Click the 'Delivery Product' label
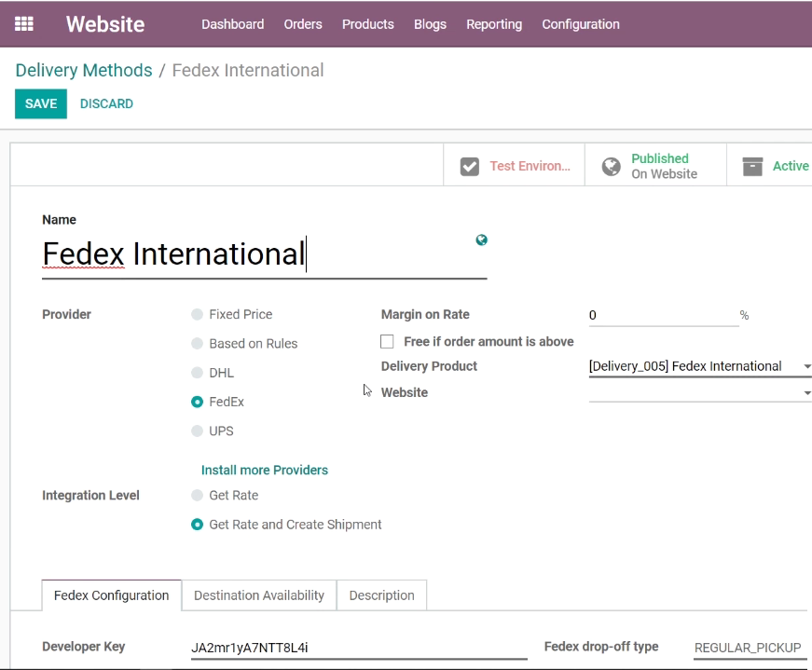The width and height of the screenshot is (812, 670). click(429, 366)
